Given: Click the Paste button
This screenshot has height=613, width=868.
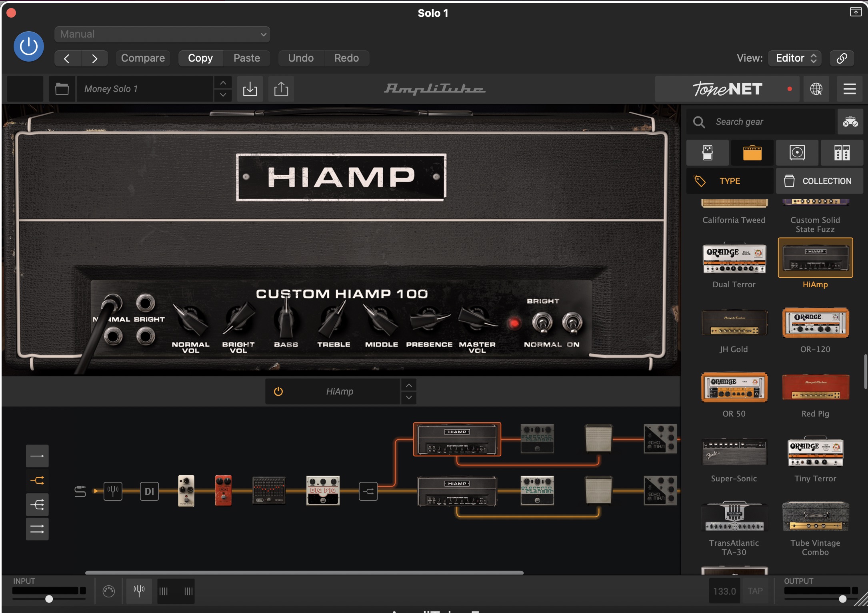Looking at the screenshot, I should pos(247,58).
